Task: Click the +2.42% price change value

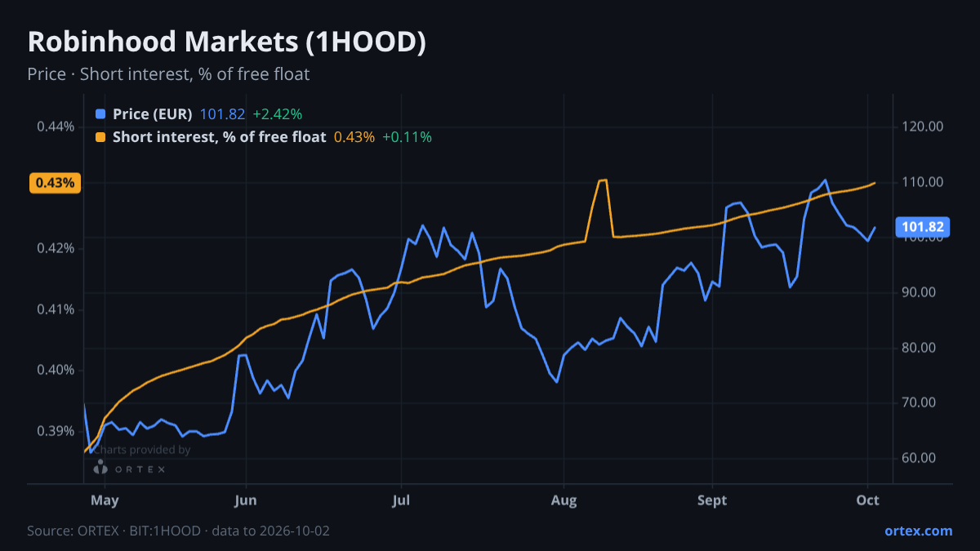Action: tap(278, 114)
